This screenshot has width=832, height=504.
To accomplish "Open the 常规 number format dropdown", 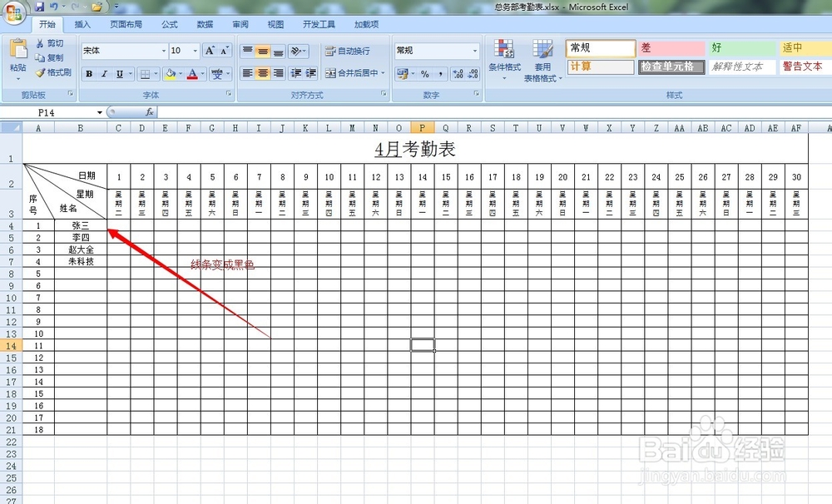I will click(475, 51).
